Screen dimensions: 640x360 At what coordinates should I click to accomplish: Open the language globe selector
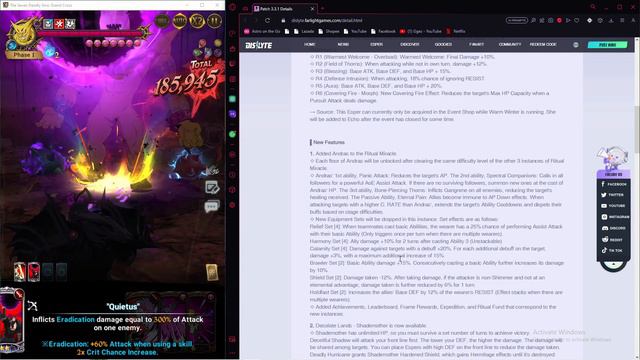click(576, 45)
